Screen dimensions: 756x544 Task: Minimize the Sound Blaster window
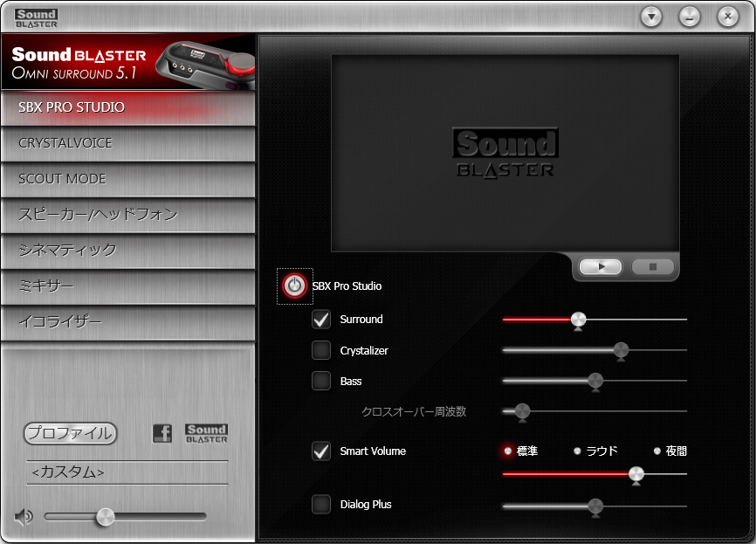690,17
